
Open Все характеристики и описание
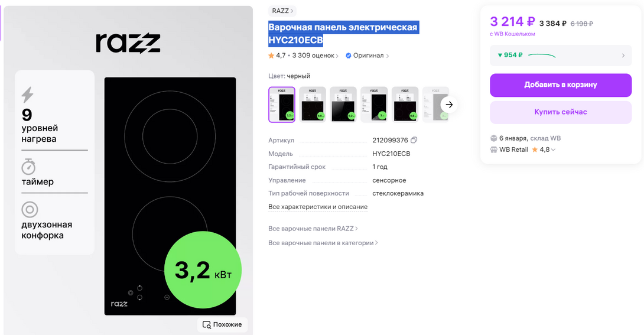coord(318,207)
